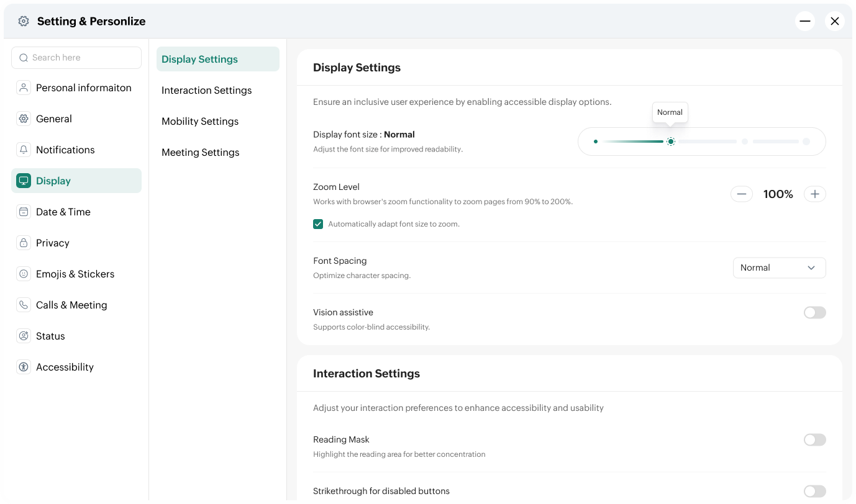Click the Display font size label
Screen dimensions: 856x504
coord(364,135)
